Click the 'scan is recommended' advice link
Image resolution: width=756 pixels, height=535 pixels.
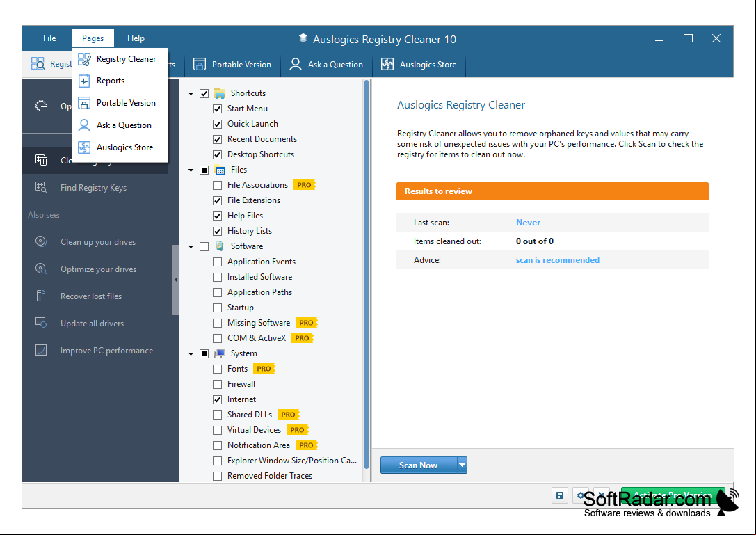[x=557, y=260]
